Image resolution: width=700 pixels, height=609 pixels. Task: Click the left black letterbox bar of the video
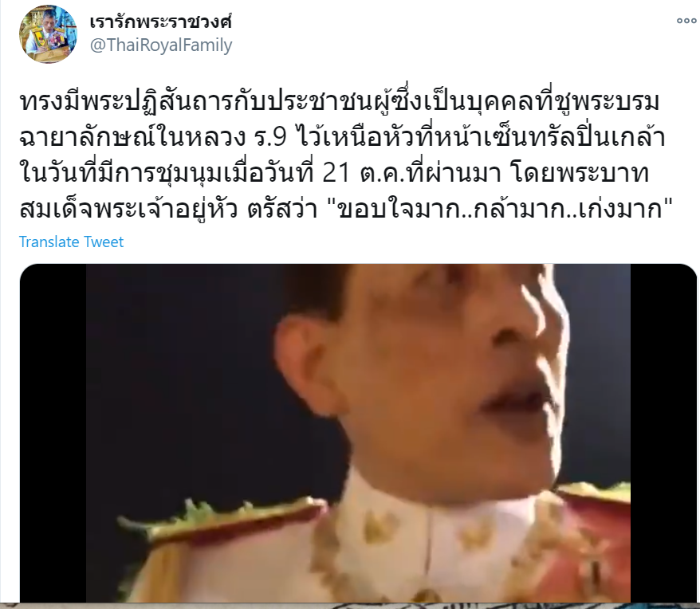53,433
